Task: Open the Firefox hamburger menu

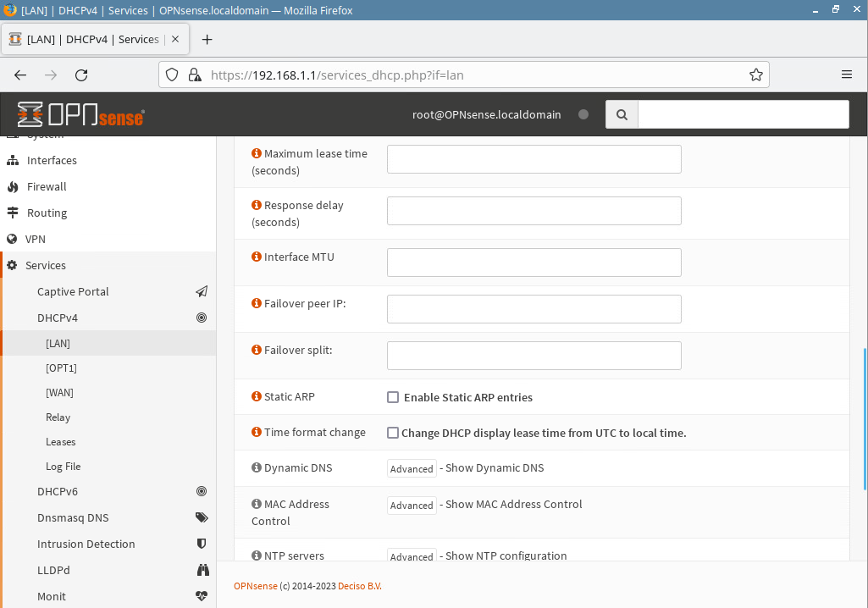Action: (x=846, y=75)
